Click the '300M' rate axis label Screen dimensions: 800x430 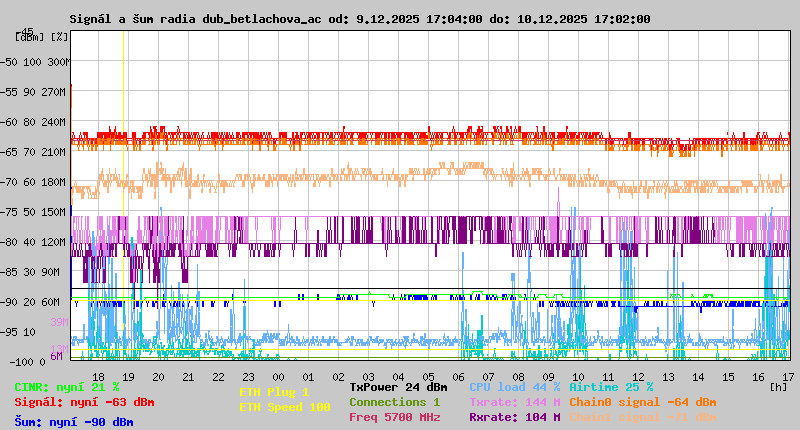[x=59, y=62]
